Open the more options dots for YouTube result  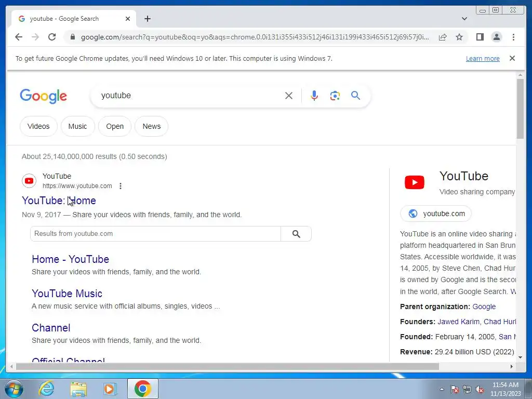click(x=121, y=186)
